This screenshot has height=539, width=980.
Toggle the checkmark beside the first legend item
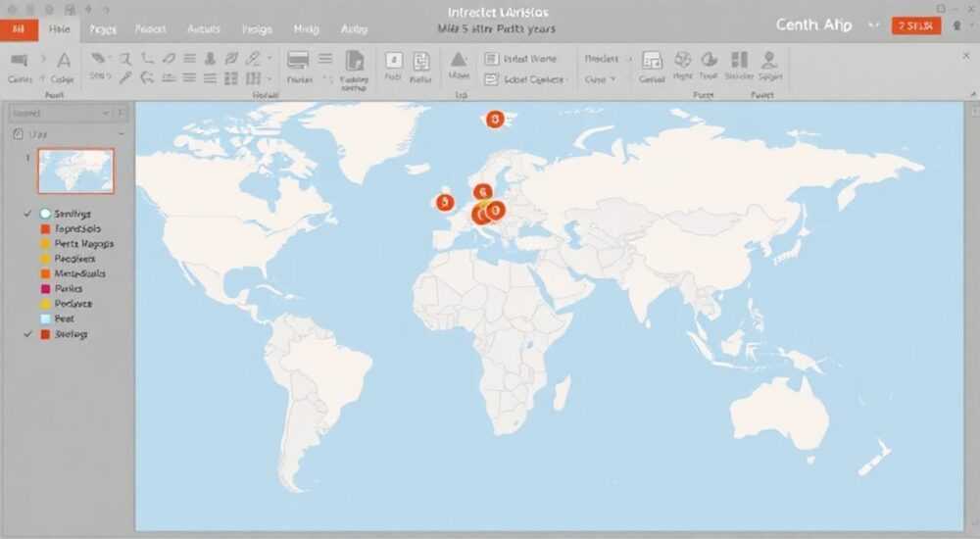coord(26,214)
